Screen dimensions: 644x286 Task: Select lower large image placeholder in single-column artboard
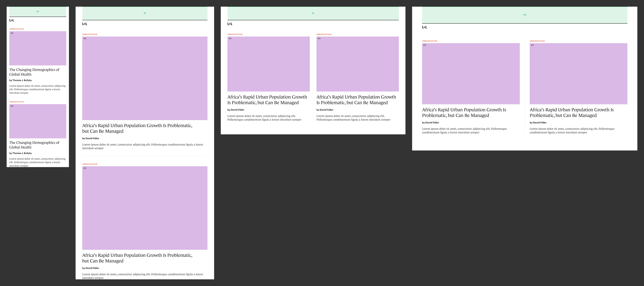145,208
